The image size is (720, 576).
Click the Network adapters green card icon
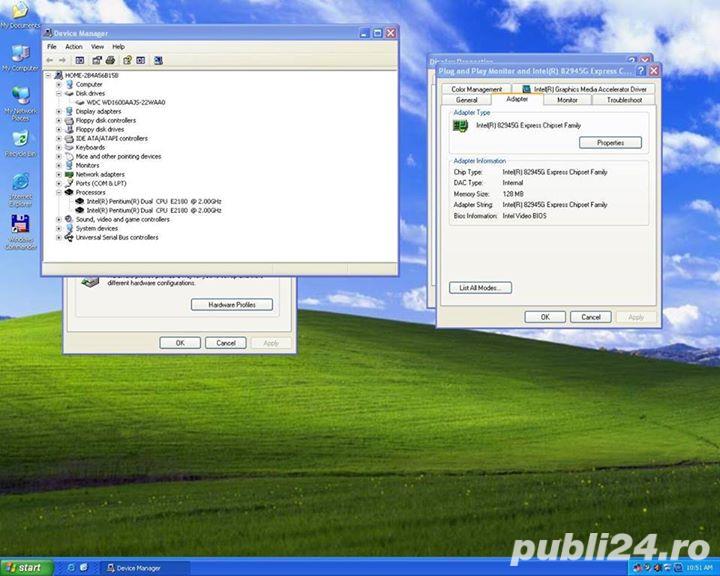click(x=69, y=175)
